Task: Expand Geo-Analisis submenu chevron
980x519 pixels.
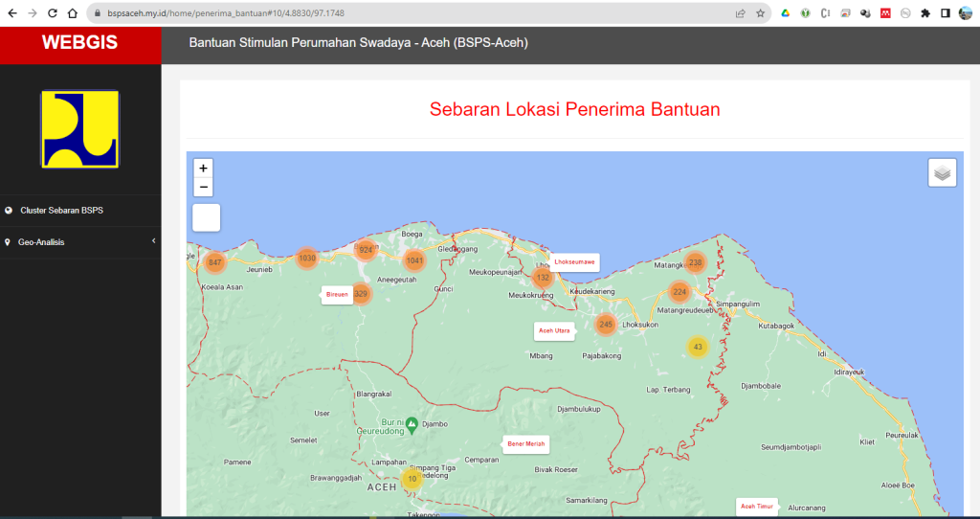Action: click(153, 241)
